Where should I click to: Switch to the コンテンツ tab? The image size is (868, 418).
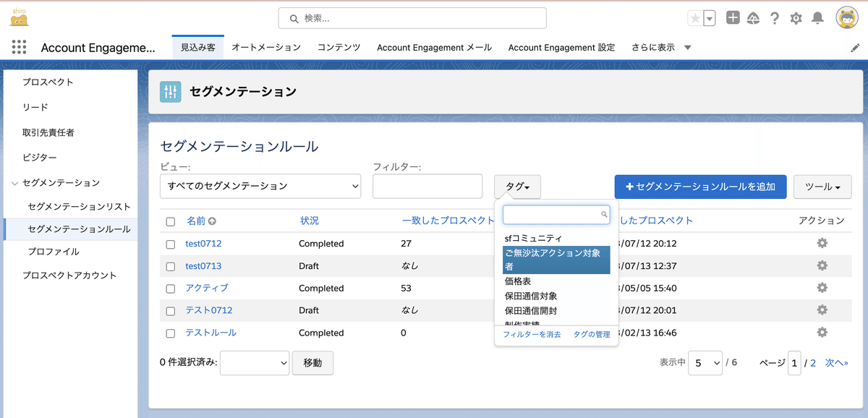tap(339, 47)
